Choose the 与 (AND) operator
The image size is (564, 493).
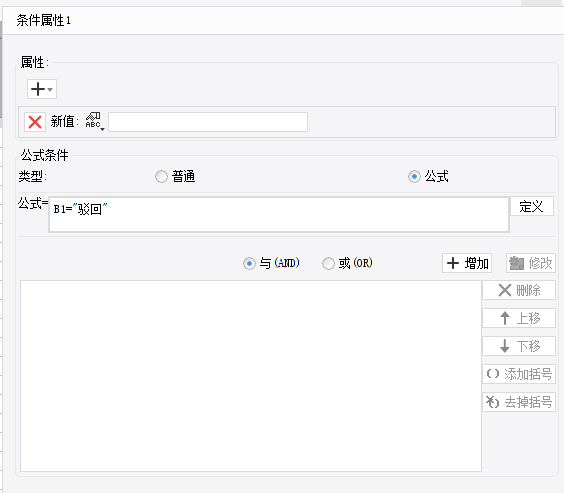tap(249, 263)
